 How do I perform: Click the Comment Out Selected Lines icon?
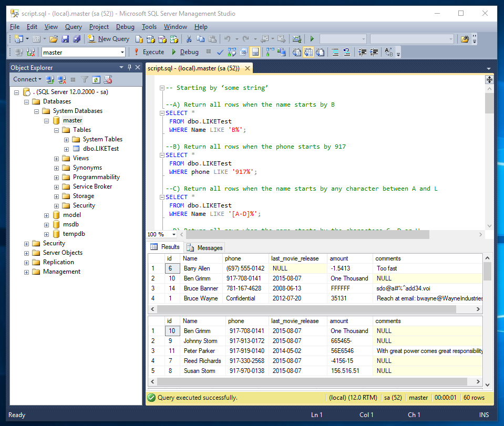[x=335, y=52]
